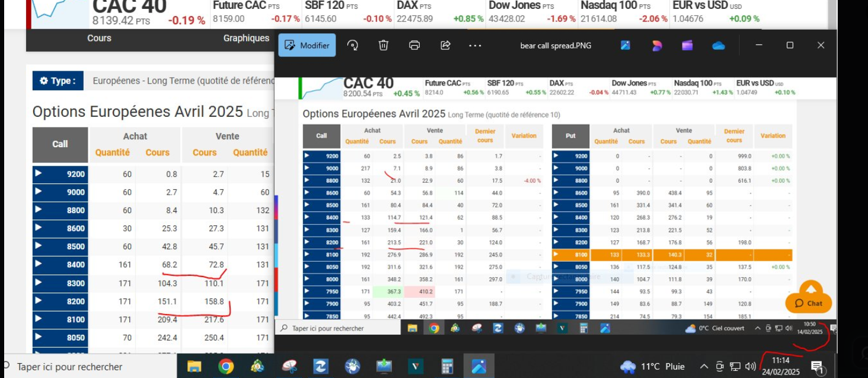The width and height of the screenshot is (868, 378).
Task: Click Vente Cours value 250.4 for 8050
Action: [213, 338]
